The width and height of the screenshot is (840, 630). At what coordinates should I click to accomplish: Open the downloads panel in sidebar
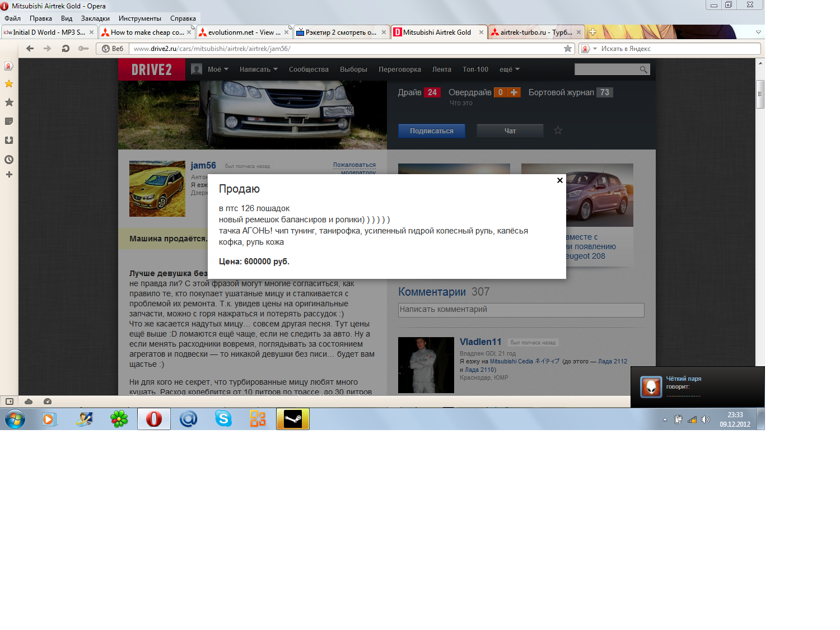click(9, 141)
